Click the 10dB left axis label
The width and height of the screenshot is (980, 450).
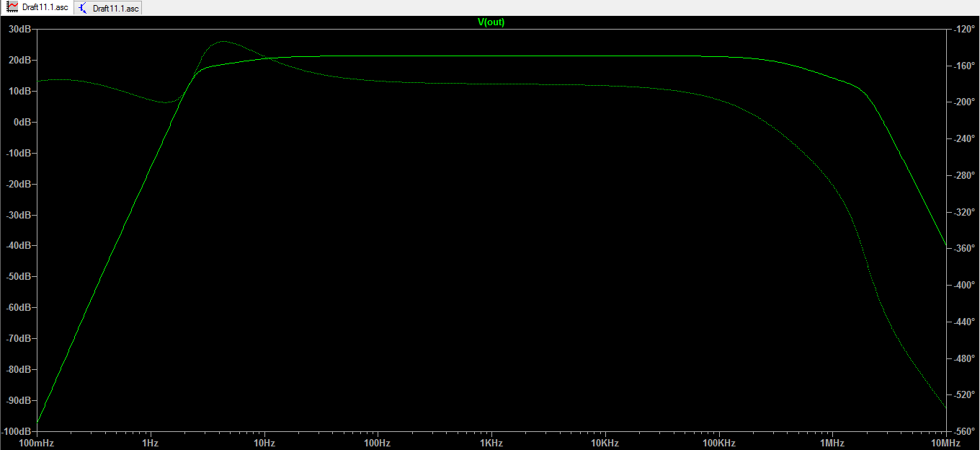19,92
